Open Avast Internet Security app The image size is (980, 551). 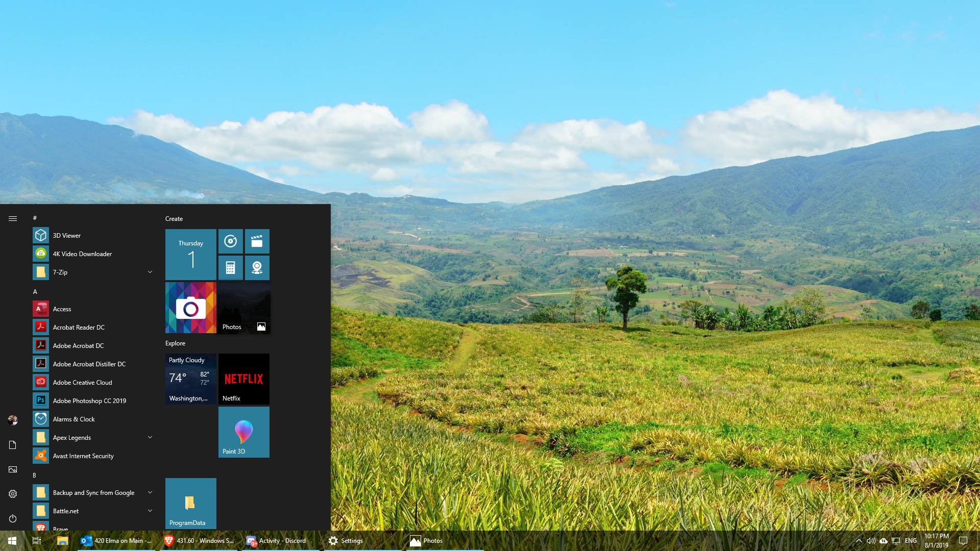pyautogui.click(x=83, y=456)
